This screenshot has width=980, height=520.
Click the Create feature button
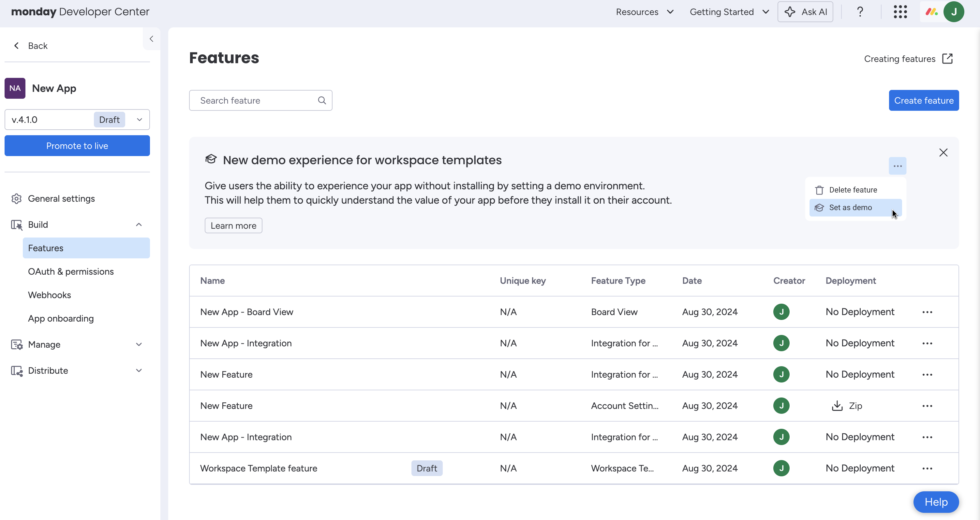tap(924, 100)
